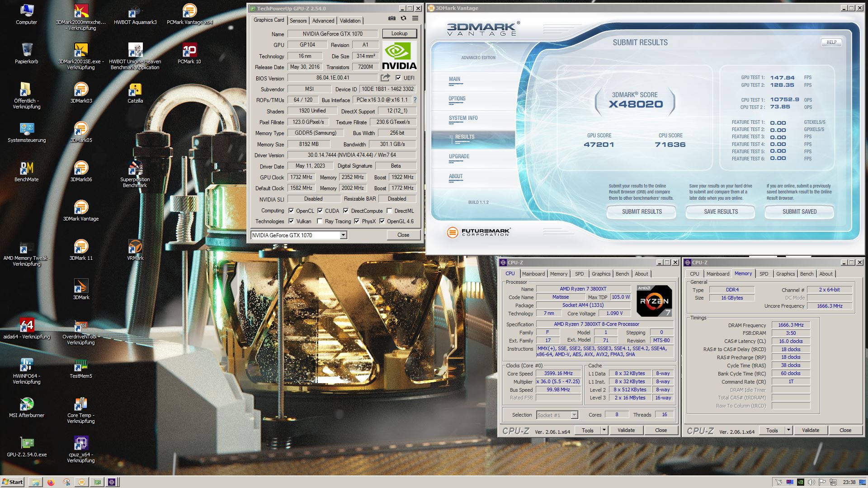Select the VRMark desktop icon
This screenshot has width=868, height=488.
(135, 250)
